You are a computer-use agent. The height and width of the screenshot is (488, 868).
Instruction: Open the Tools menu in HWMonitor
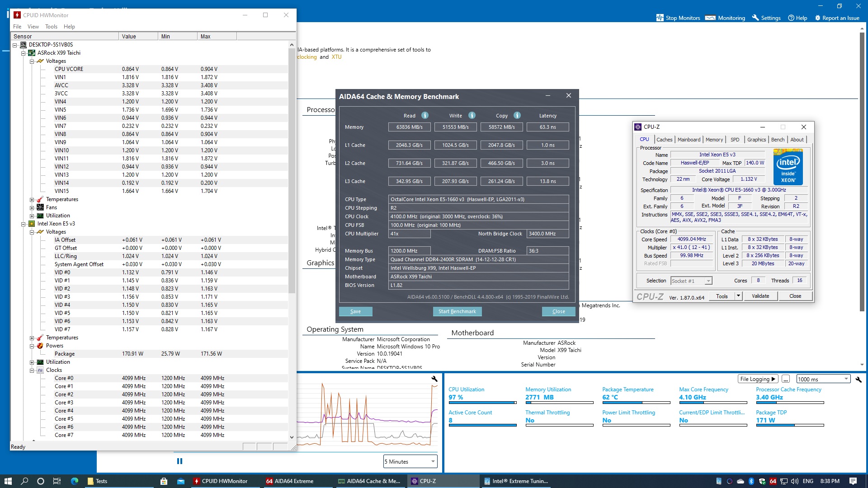click(x=51, y=27)
